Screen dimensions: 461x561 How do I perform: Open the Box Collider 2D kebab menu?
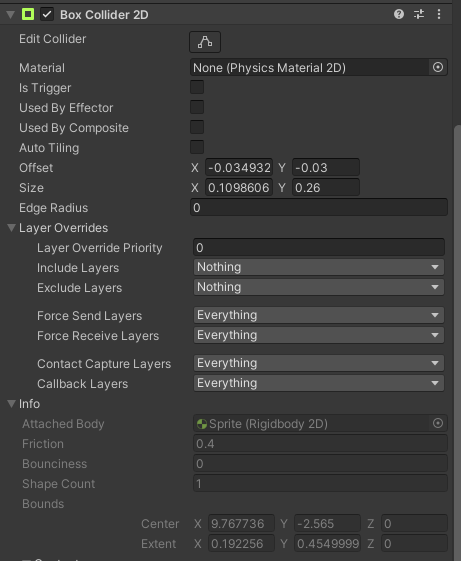(x=439, y=14)
